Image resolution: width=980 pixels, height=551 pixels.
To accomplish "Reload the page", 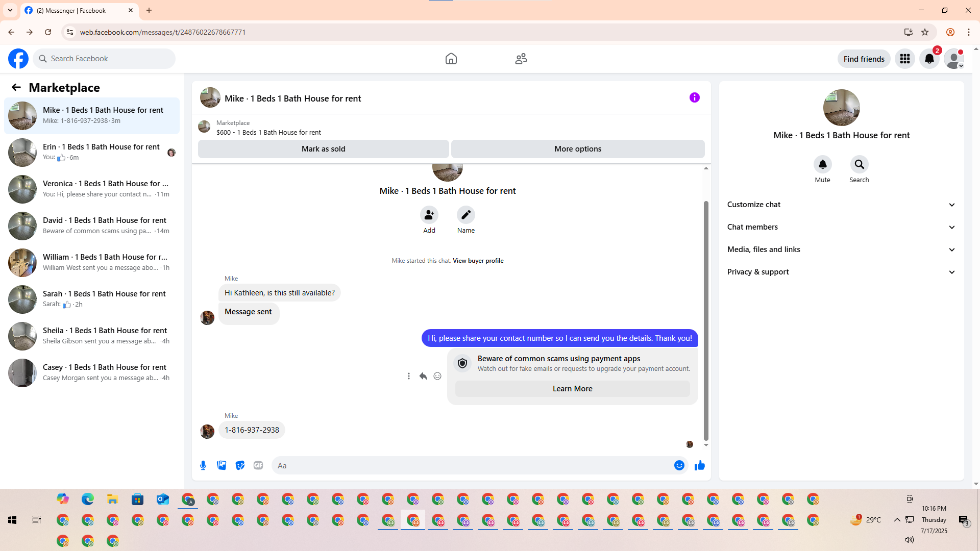I will click(48, 32).
